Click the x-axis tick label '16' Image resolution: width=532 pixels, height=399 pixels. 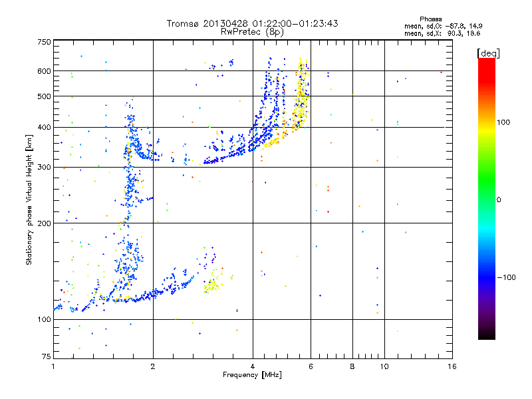pos(452,366)
